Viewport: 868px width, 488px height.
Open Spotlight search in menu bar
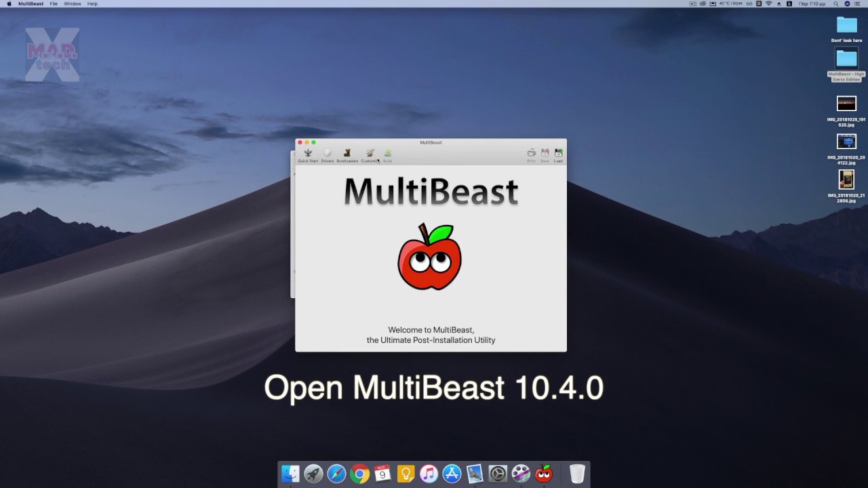click(836, 3)
